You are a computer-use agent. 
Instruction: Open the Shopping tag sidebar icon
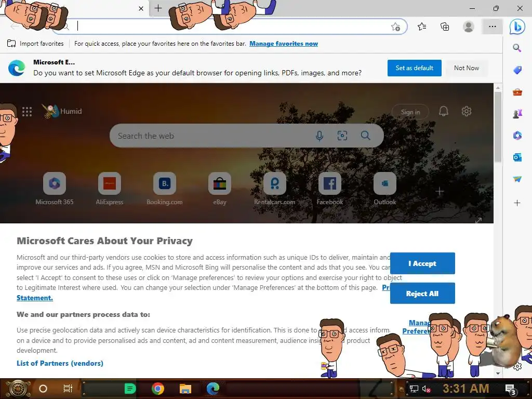coord(517,70)
